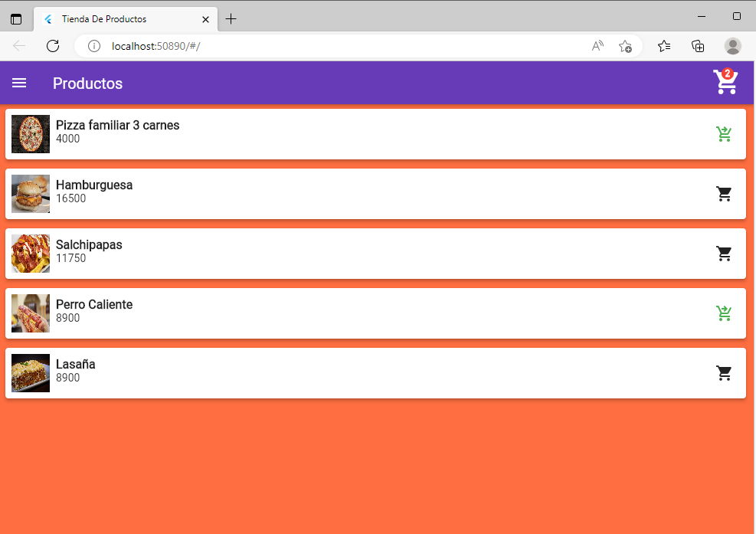The image size is (756, 534).
Task: Click the 4000 price text
Action: pos(68,139)
